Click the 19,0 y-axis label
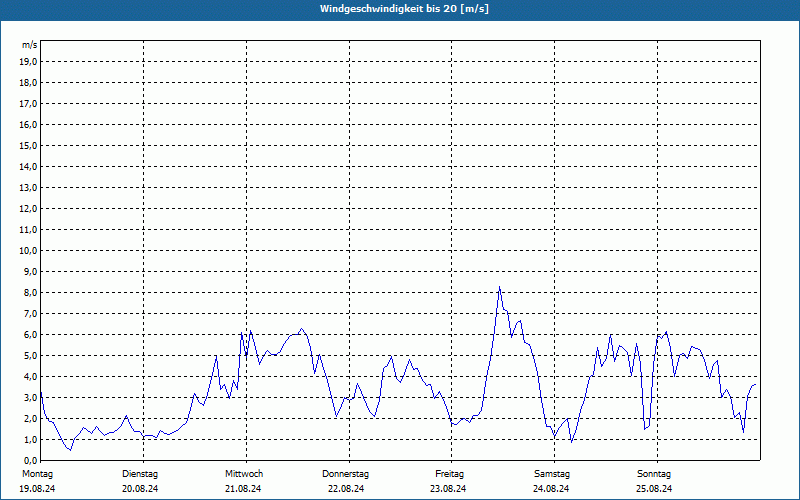 coord(28,62)
